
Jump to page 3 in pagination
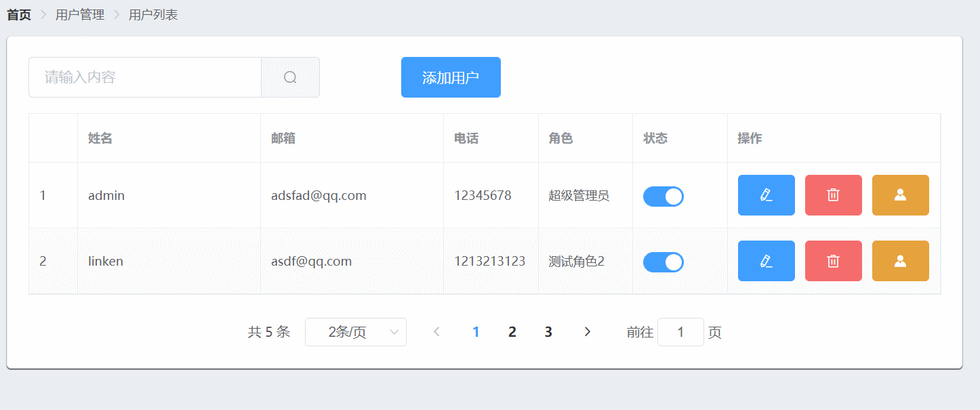point(548,332)
